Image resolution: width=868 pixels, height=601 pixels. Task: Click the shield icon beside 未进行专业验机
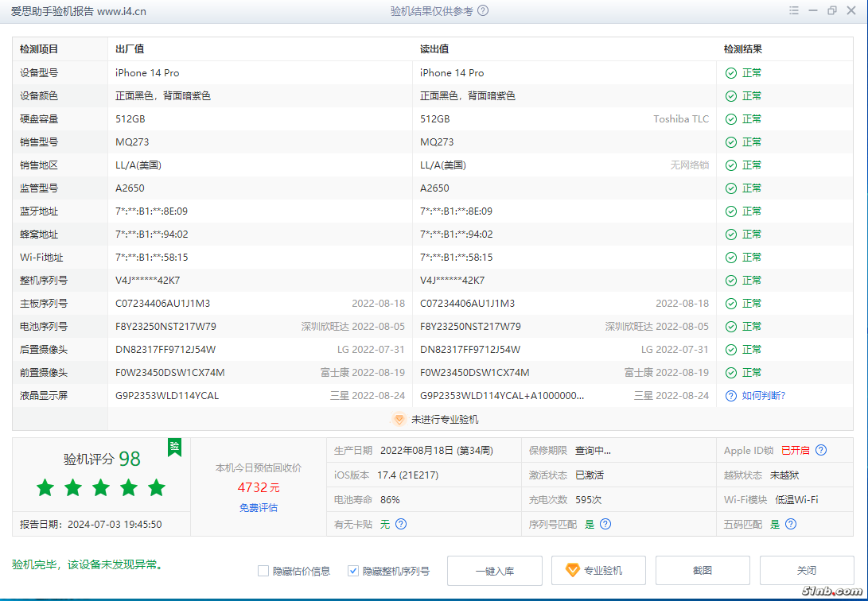tap(399, 419)
